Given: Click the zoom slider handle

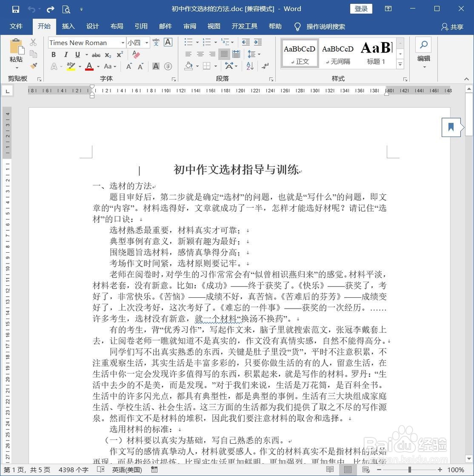Looking at the screenshot, I should [x=410, y=470].
